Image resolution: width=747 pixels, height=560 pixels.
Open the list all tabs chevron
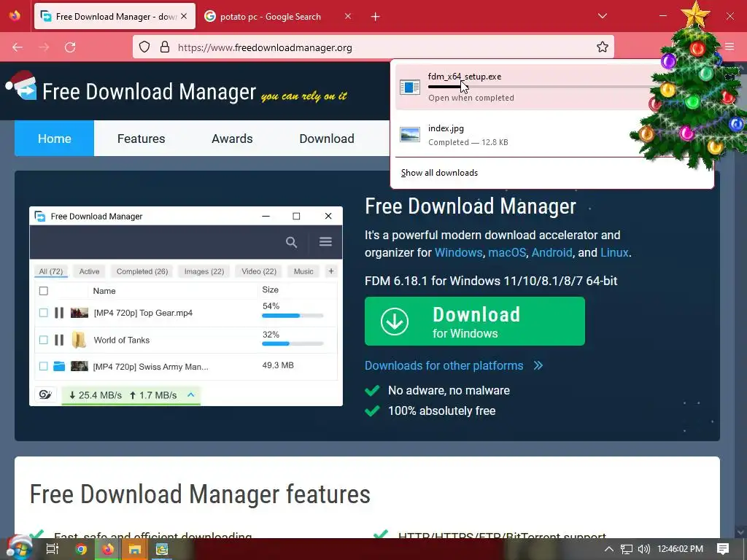(x=602, y=16)
